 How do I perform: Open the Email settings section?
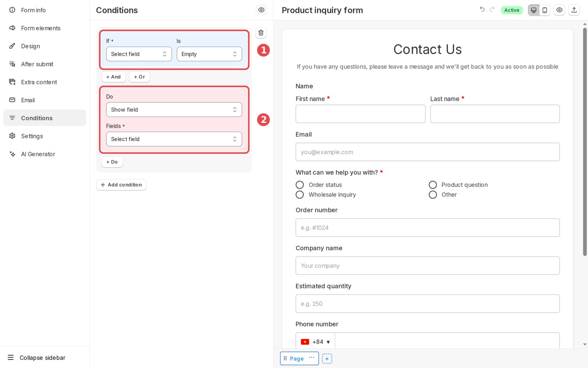pyautogui.click(x=45, y=100)
